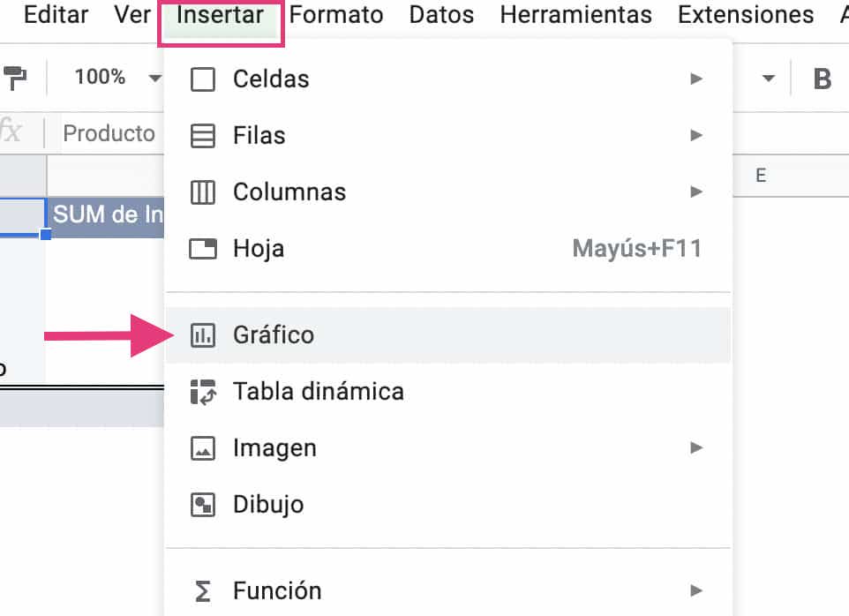The height and width of the screenshot is (616, 849).
Task: Open the Formato menu
Action: [335, 14]
